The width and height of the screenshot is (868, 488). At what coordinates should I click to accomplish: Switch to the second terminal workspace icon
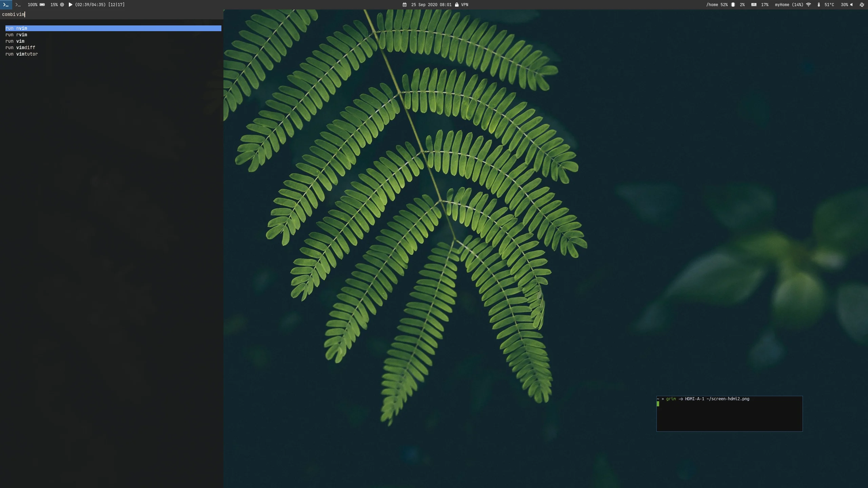tap(18, 5)
